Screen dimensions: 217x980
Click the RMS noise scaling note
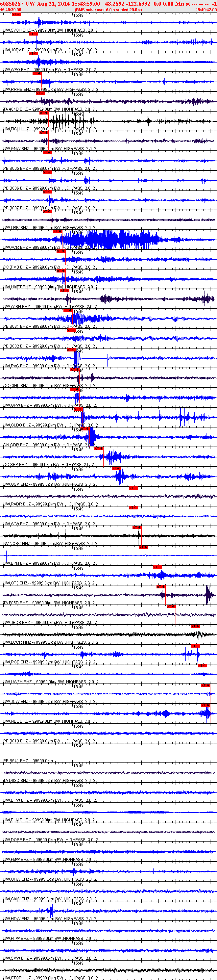point(108,10)
